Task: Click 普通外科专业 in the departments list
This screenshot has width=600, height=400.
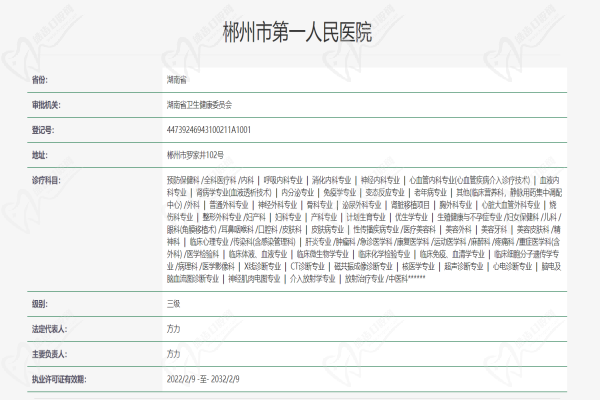Action: pyautogui.click(x=229, y=205)
